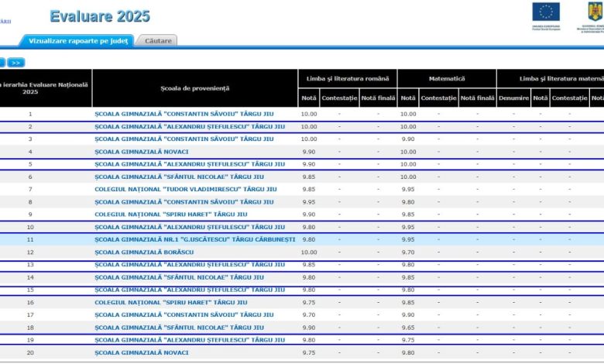Viewport: 604px width, 364px height.
Task: Click Notă finală subheader under Limba română
Action: (378, 98)
